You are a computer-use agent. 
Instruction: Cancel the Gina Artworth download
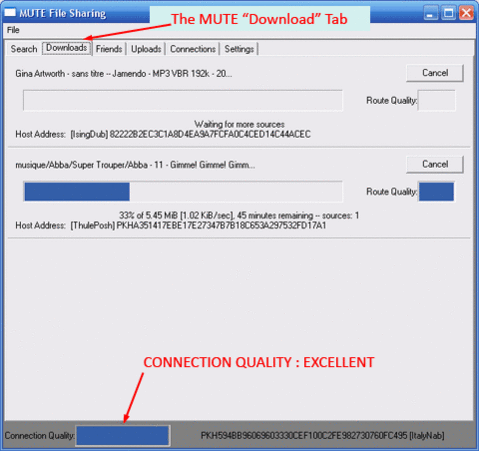(x=435, y=73)
